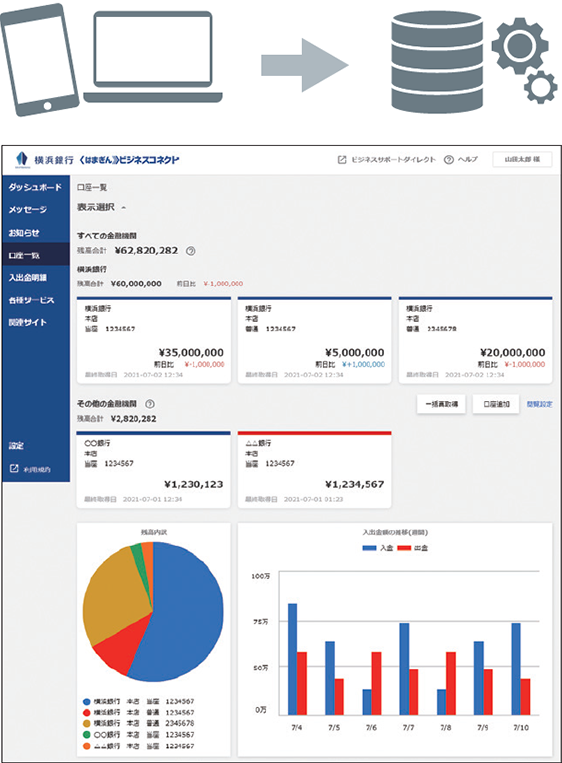Open the ヘルプ link

(468, 160)
